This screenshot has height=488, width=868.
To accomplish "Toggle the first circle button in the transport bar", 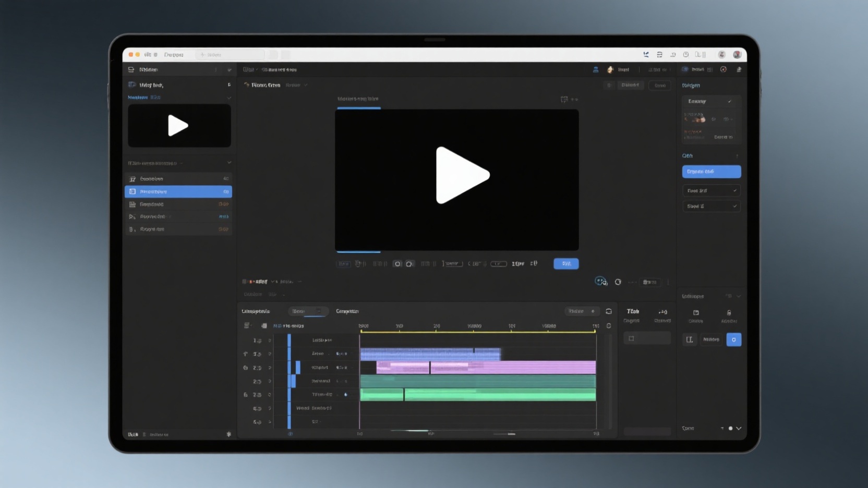I will [397, 264].
